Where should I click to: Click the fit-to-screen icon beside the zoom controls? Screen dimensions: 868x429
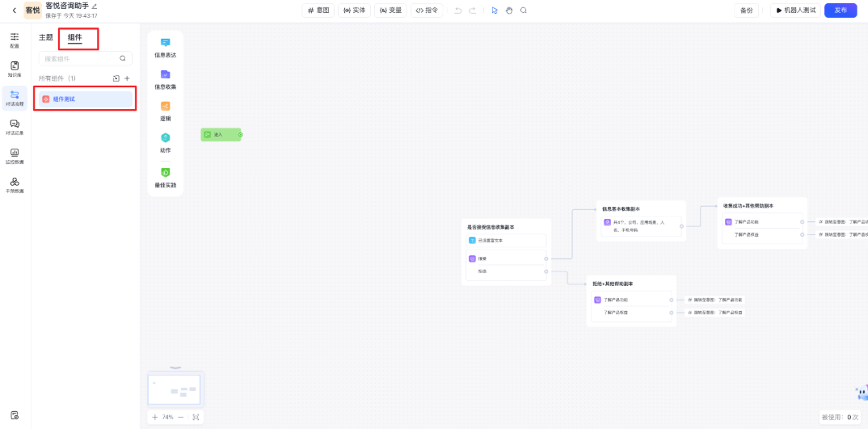coord(196,418)
